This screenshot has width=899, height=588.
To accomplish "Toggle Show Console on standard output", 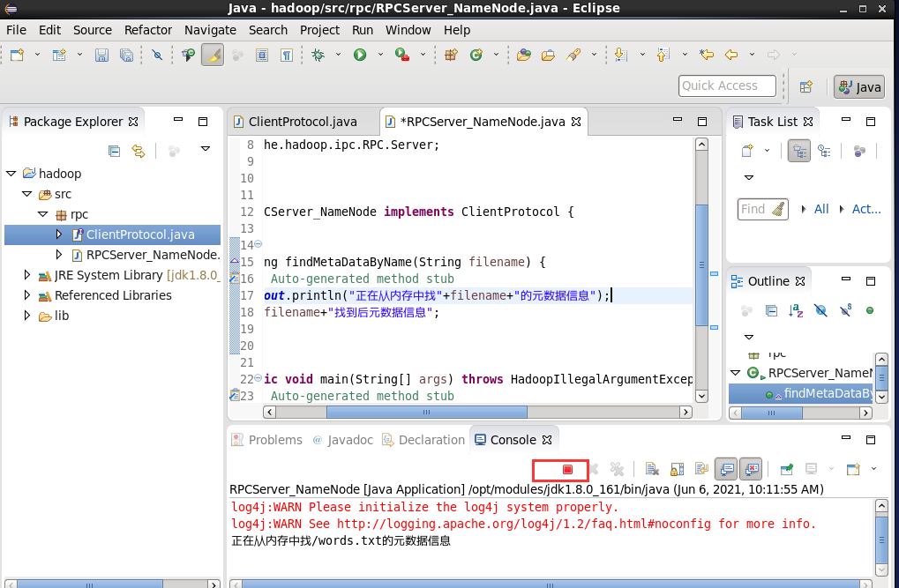I will (726, 469).
